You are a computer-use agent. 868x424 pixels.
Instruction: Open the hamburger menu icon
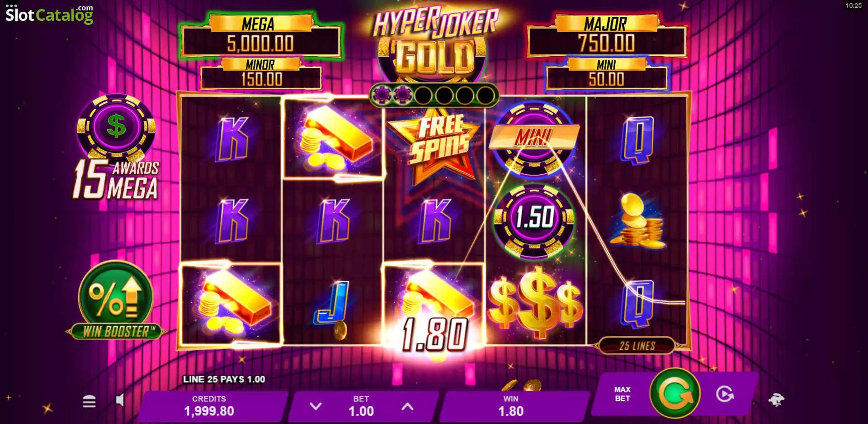click(x=89, y=401)
